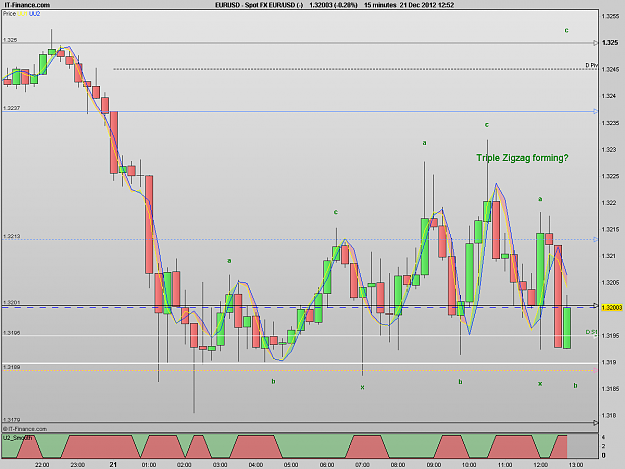The width and height of the screenshot is (625, 469).
Task: Select the blue UU2 indicator label
Action: click(35, 14)
